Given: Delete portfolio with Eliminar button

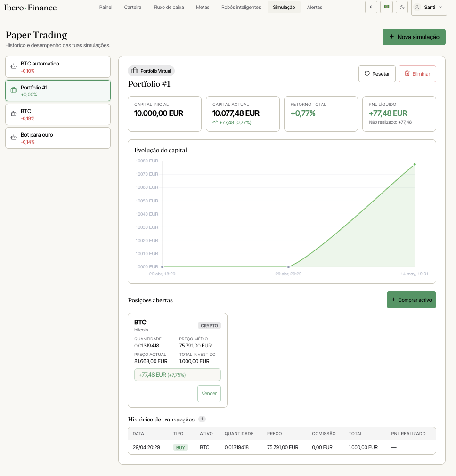Looking at the screenshot, I should point(417,74).
